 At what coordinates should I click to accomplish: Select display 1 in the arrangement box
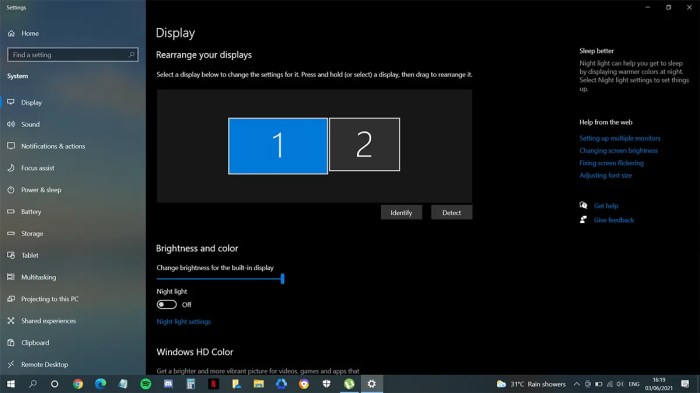pyautogui.click(x=278, y=146)
